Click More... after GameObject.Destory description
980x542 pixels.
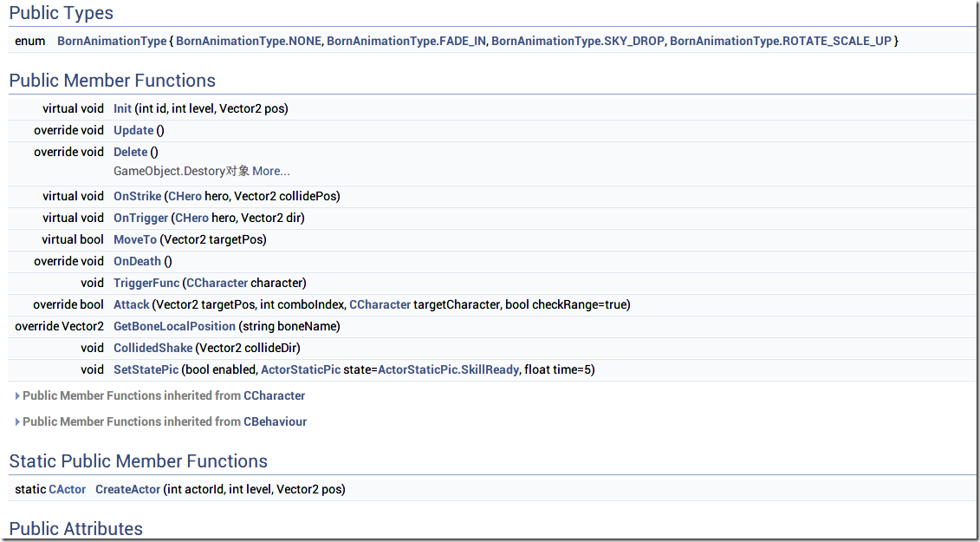pos(271,171)
